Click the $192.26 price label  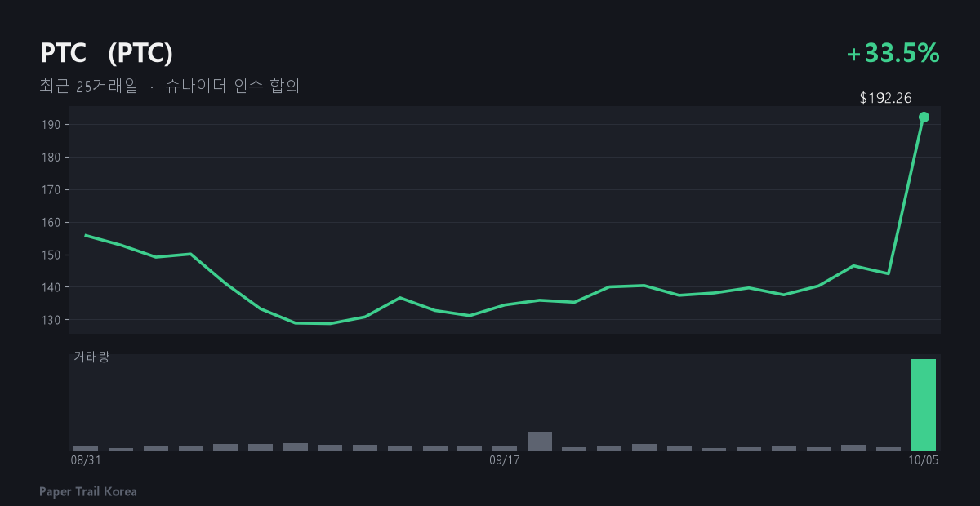point(885,98)
